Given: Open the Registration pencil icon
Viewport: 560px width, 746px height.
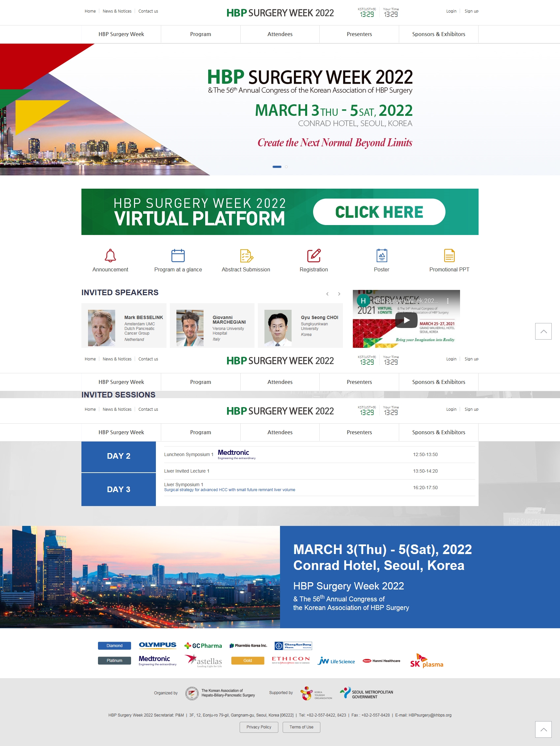Looking at the screenshot, I should 313,256.
